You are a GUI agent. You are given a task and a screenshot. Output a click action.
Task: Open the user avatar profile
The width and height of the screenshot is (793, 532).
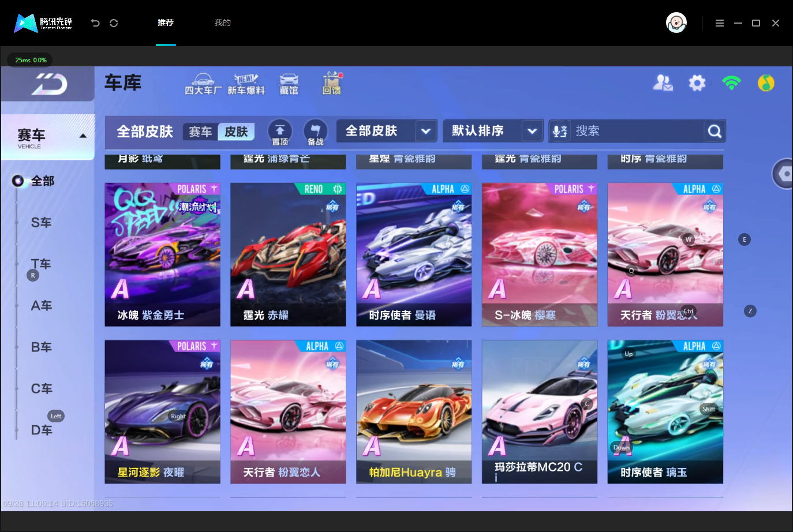(x=676, y=23)
